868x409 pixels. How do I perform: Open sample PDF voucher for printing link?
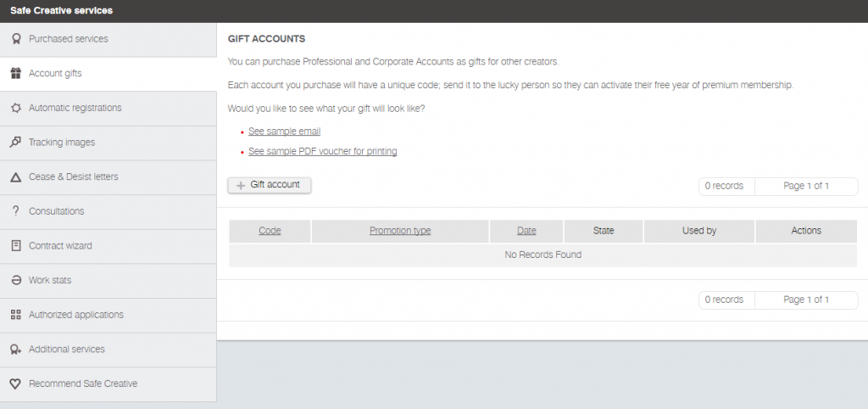point(322,151)
